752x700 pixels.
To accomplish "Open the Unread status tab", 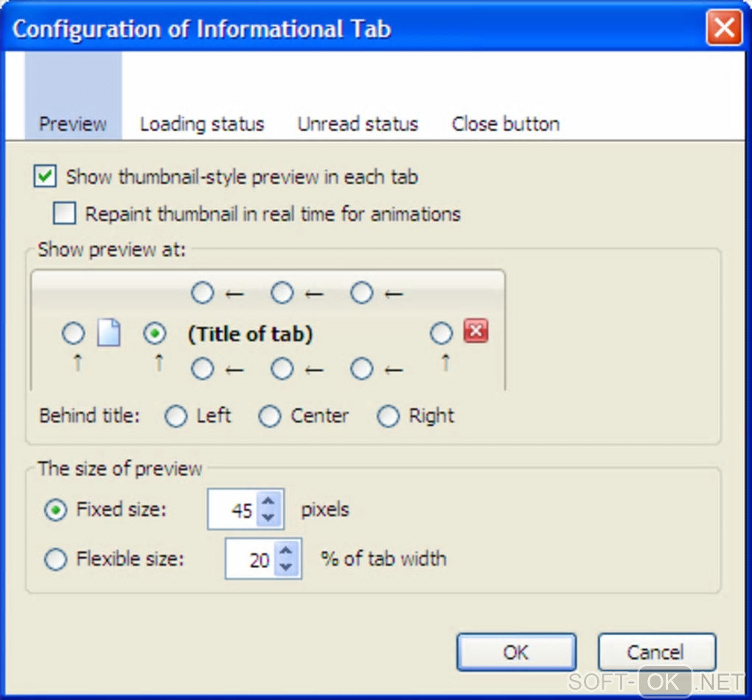I will [358, 124].
